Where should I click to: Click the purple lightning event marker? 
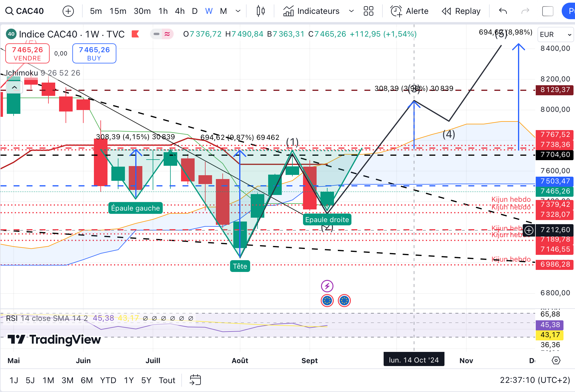point(327,286)
